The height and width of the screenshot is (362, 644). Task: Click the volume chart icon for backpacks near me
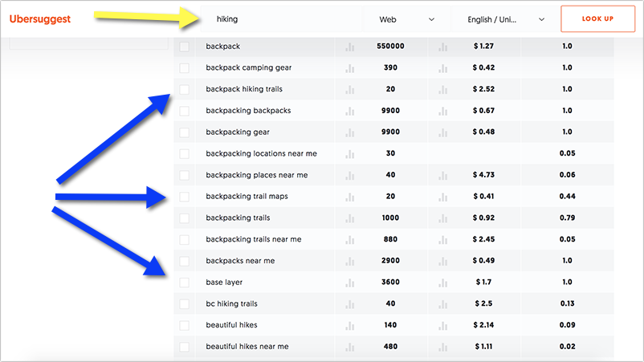(349, 261)
